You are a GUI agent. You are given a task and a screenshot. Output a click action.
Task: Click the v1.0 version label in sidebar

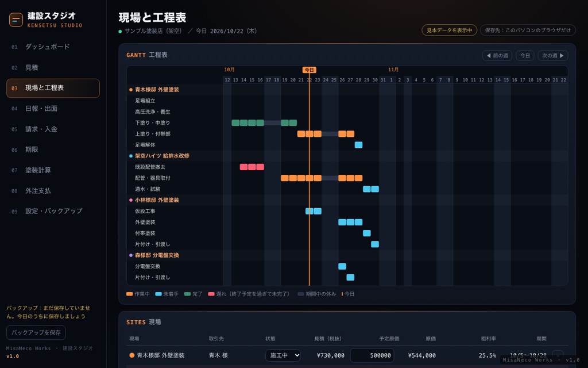tap(13, 356)
